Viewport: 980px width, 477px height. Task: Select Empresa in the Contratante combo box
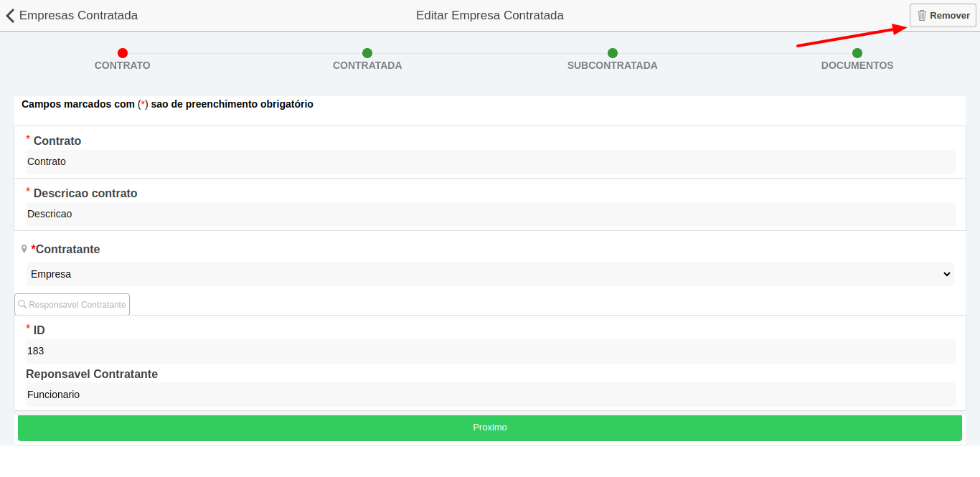490,274
